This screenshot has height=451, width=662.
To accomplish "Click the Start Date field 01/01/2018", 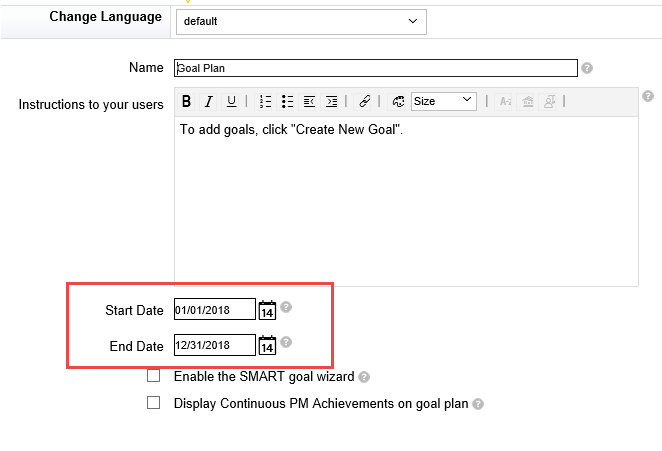I will click(x=215, y=309).
